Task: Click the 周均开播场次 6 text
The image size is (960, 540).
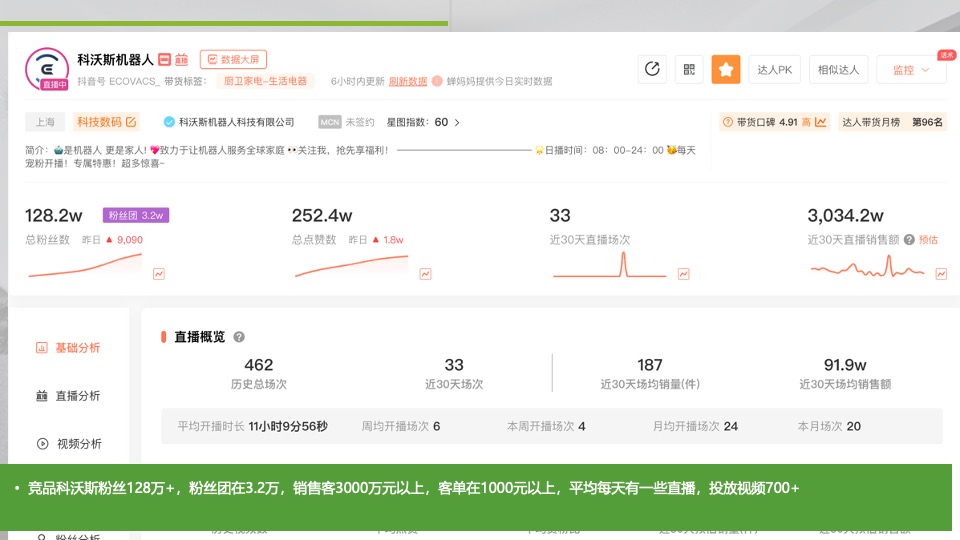Action: click(x=401, y=426)
